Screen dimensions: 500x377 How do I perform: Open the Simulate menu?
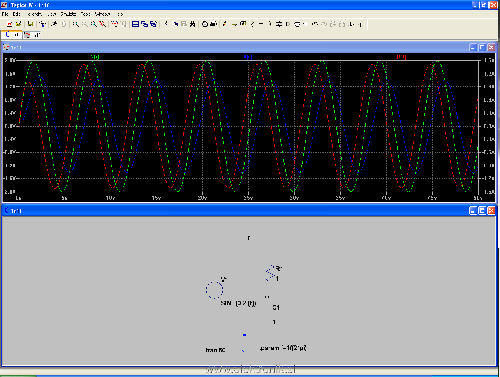click(68, 14)
